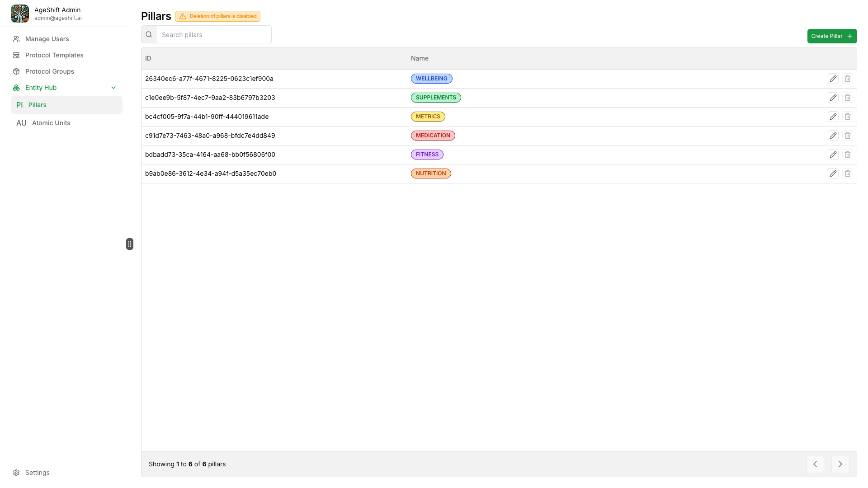Click inside the Search pillars field

pyautogui.click(x=213, y=34)
